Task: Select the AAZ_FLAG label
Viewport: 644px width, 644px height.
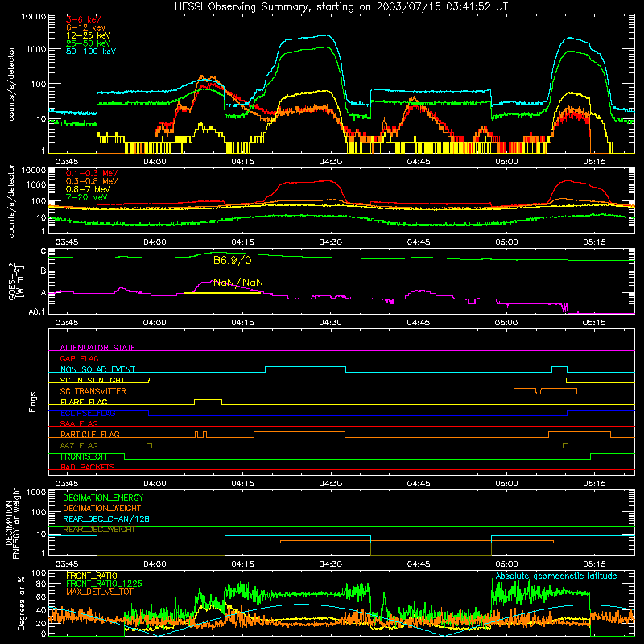Action: tap(79, 445)
